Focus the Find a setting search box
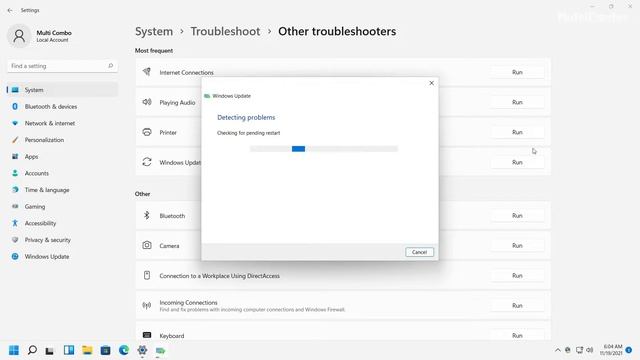 62,66
